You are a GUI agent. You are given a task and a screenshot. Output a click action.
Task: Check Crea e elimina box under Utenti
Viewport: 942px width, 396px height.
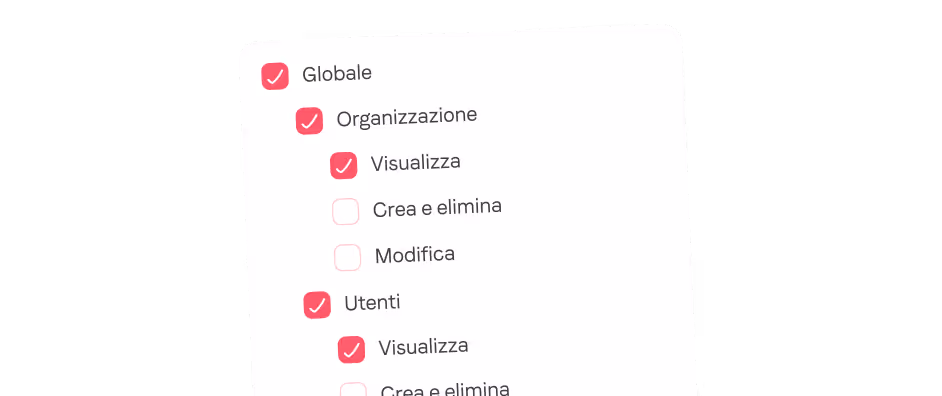click(353, 389)
